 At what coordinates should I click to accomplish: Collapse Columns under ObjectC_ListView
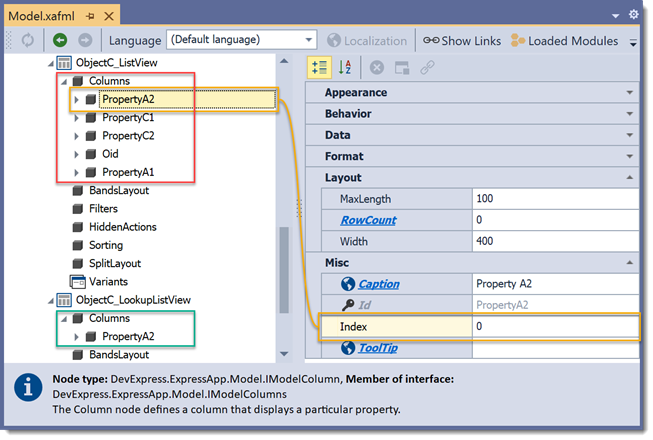point(64,82)
